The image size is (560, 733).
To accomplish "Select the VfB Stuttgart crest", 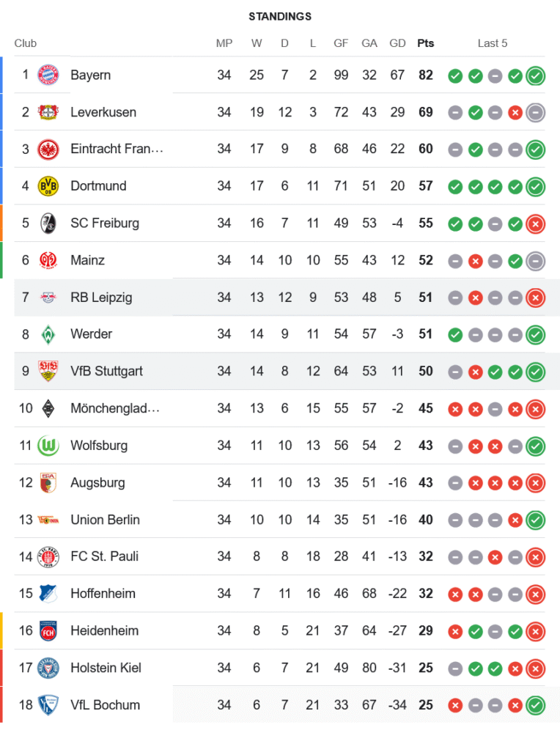I will tap(48, 371).
